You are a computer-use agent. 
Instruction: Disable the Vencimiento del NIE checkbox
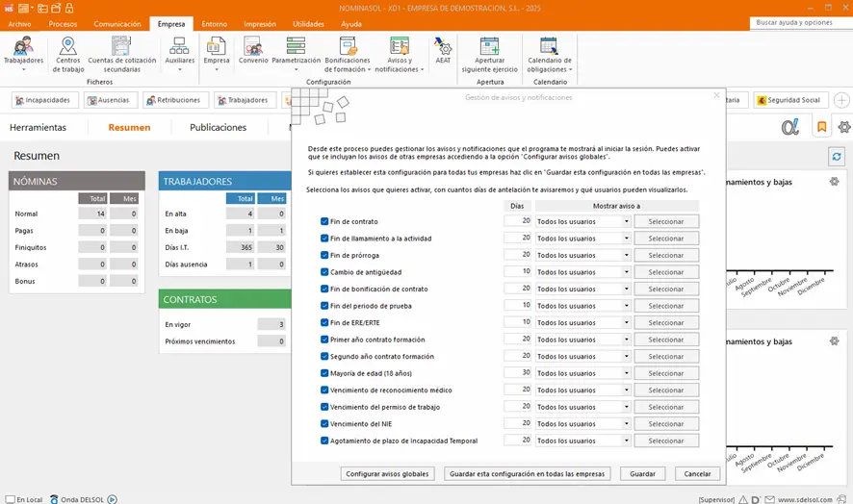coord(324,423)
